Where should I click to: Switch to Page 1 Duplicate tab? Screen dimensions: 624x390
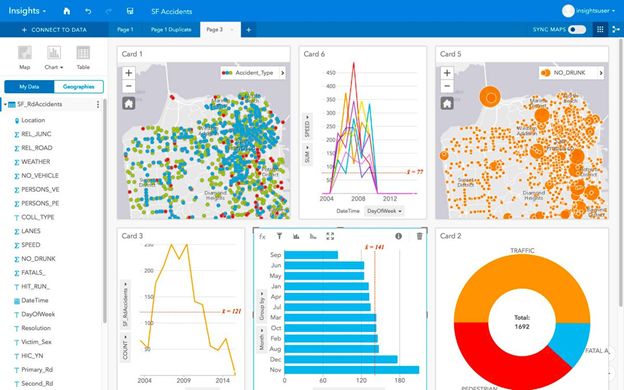171,29
